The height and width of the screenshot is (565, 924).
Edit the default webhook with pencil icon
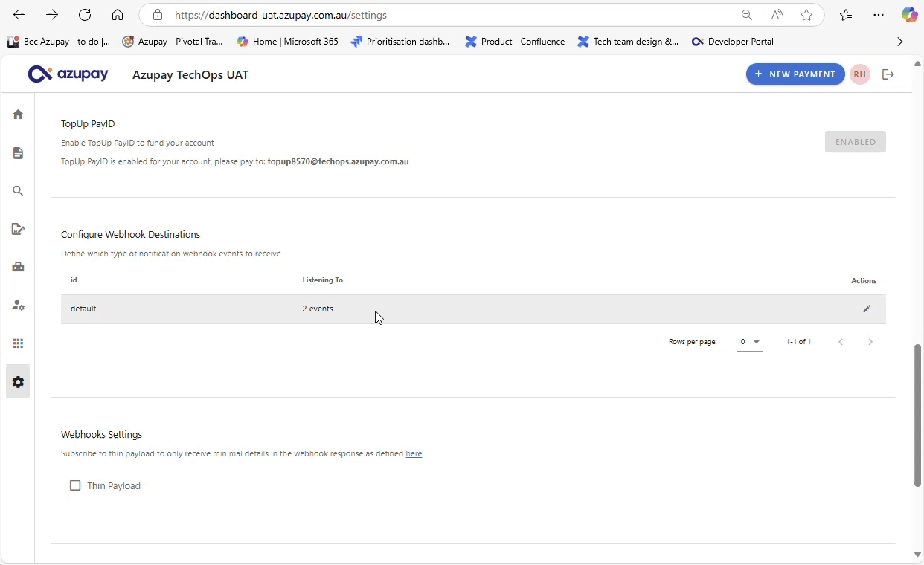point(867,309)
